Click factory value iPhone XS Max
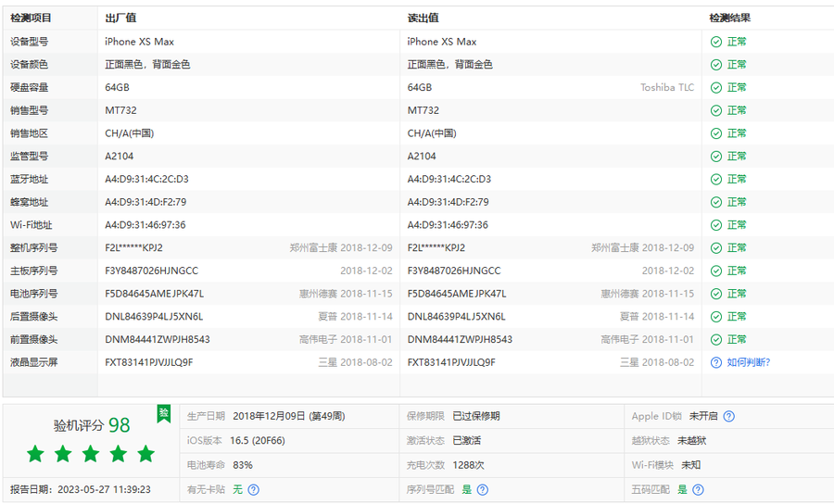 click(139, 42)
